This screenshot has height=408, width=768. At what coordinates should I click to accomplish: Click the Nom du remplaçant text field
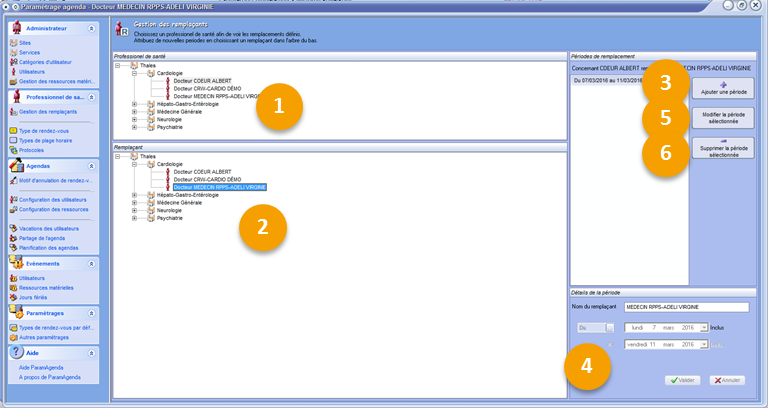(685, 308)
